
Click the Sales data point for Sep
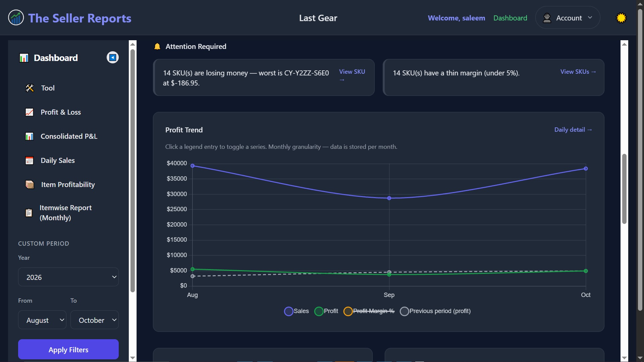[x=389, y=198]
